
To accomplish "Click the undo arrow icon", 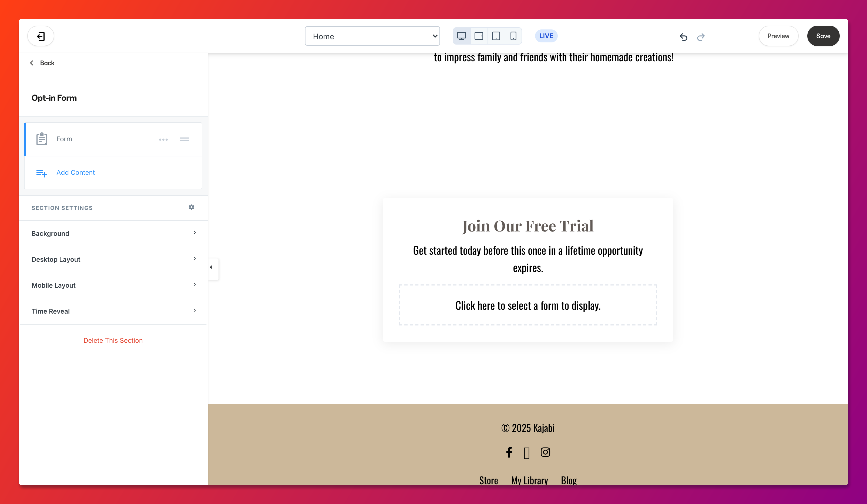I will 683,37.
